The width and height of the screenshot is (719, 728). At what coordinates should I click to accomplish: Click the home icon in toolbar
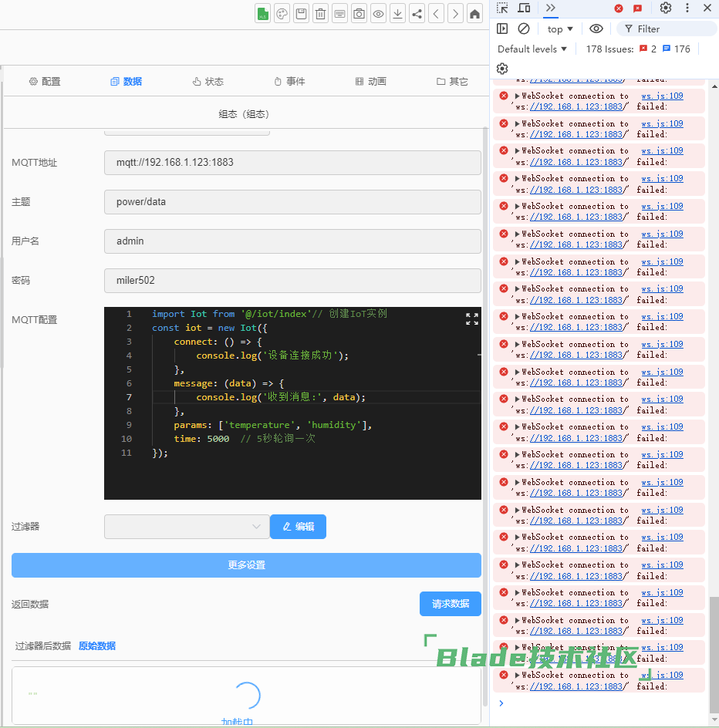coord(474,13)
